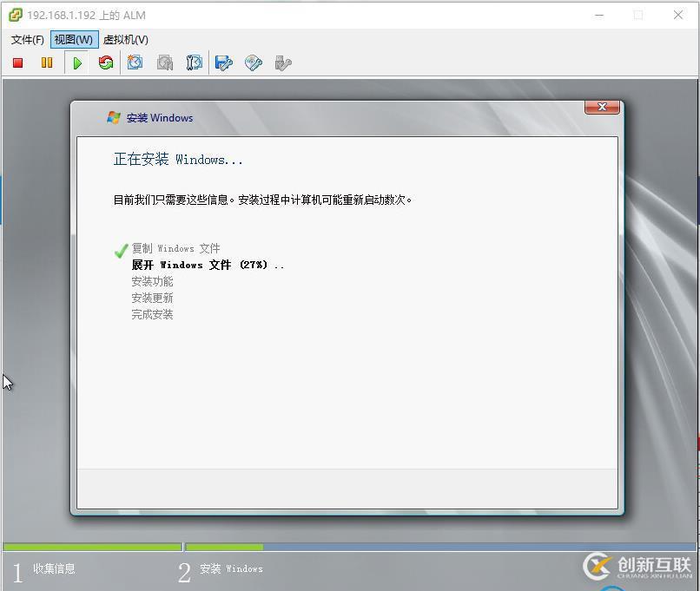The image size is (700, 591).
Task: Close the 安装 Windows dialog
Action: (602, 107)
